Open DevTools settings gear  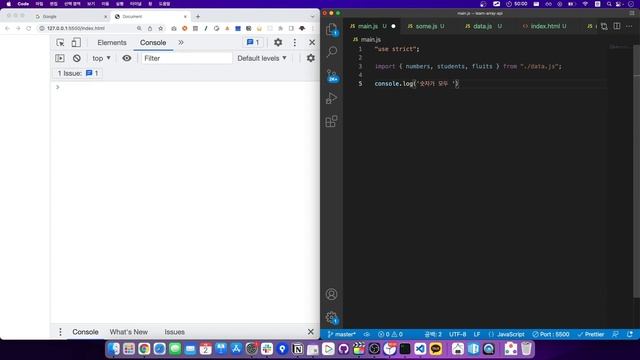click(x=278, y=42)
